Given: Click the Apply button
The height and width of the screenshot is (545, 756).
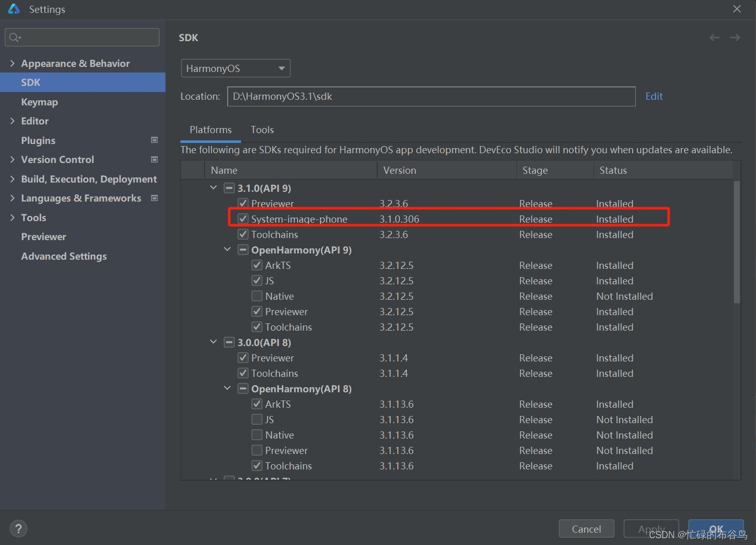Looking at the screenshot, I should tap(651, 529).
